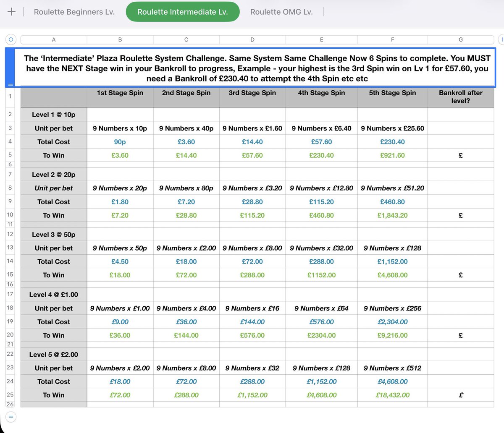The height and width of the screenshot is (433, 504).
Task: Click the '9 Numbers x £512' cell
Action: point(393,368)
